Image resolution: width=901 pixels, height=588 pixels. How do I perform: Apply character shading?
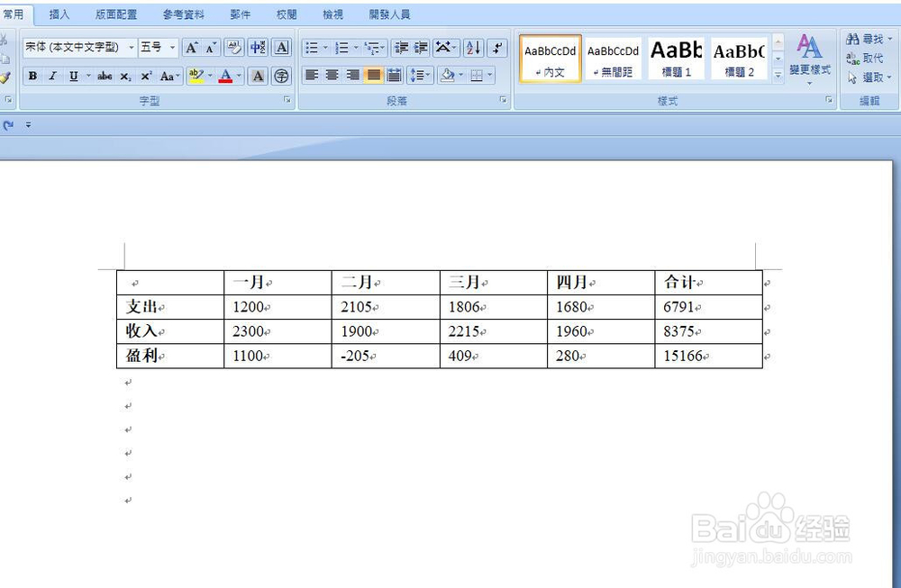point(258,76)
